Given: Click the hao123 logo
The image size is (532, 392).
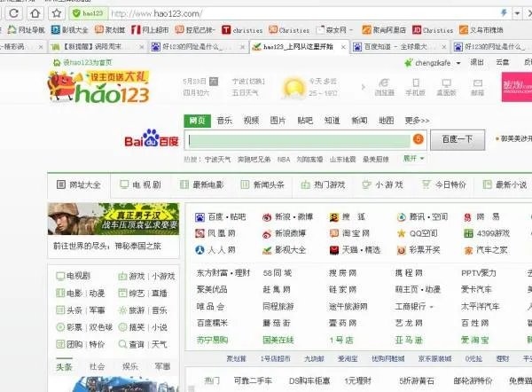Looking at the screenshot, I should 98,87.
